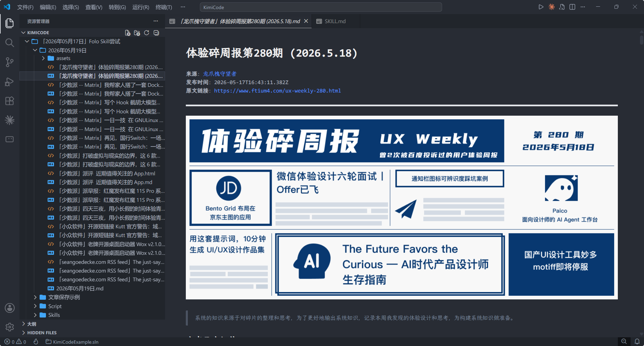Click the show-source file icon in title bar
Image resolution: width=644 pixels, height=346 pixels.
[x=562, y=7]
